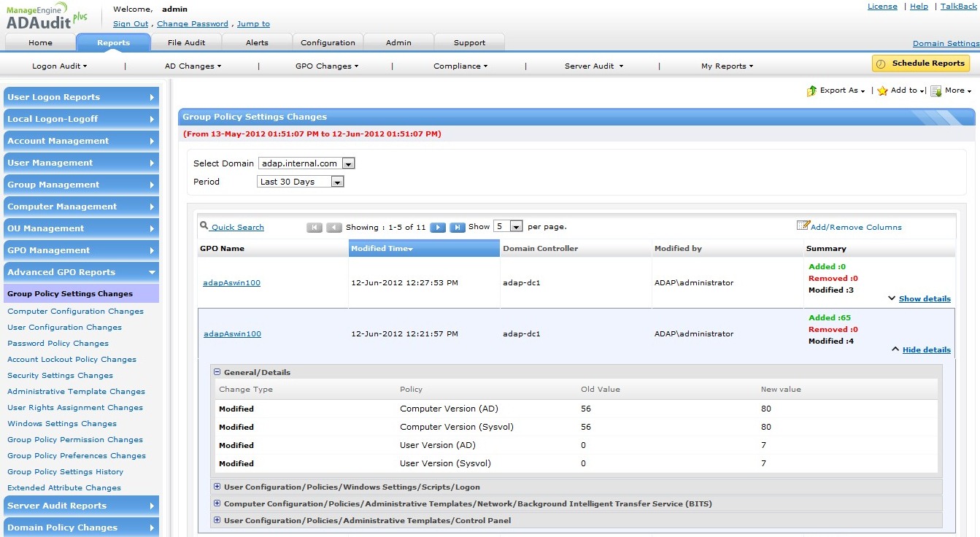Image resolution: width=980 pixels, height=537 pixels.
Task: Switch to the Configuration tab
Action: [x=328, y=42]
